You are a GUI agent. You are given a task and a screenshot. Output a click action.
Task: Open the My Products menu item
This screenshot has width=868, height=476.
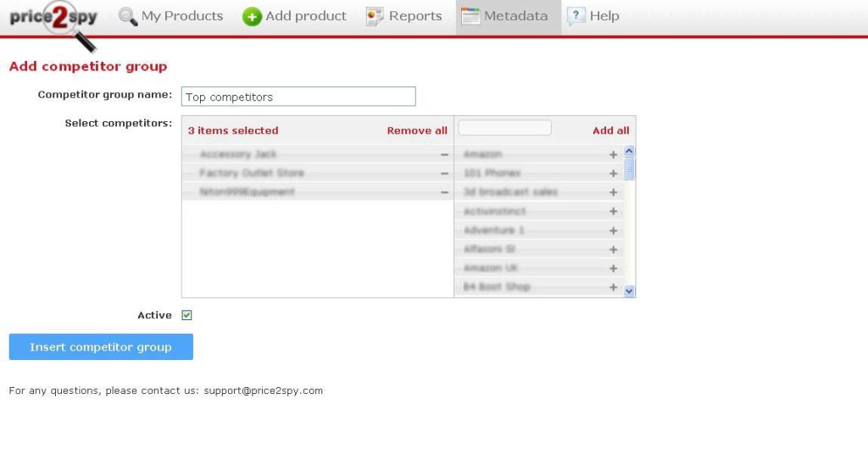click(171, 16)
